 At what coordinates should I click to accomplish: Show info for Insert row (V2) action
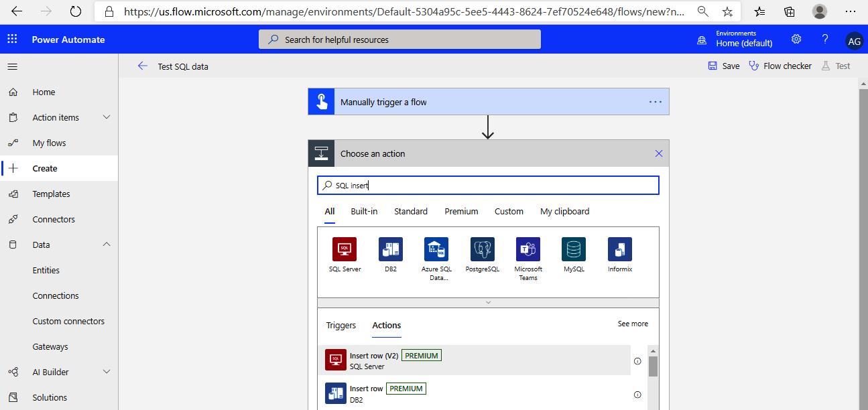coord(637,360)
